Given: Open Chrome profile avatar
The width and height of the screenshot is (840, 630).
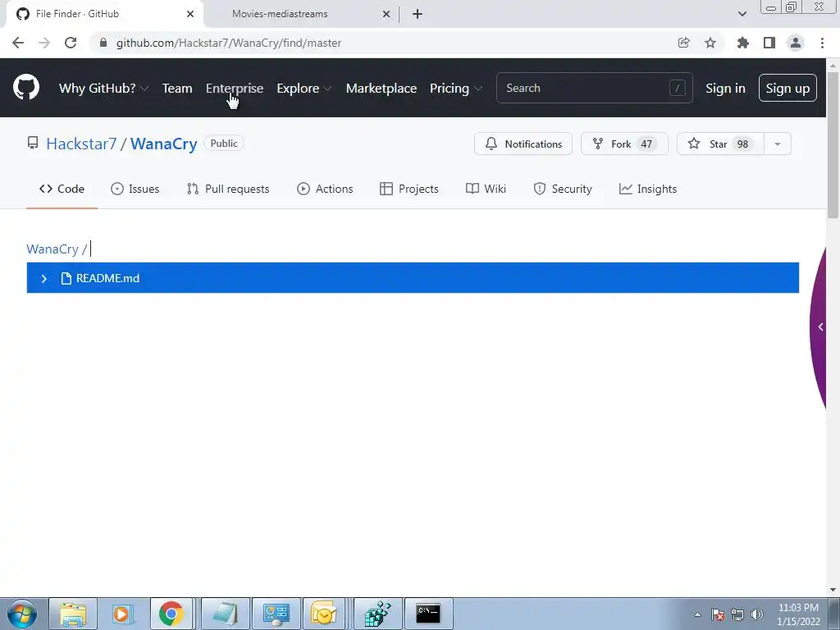Looking at the screenshot, I should click(x=796, y=43).
